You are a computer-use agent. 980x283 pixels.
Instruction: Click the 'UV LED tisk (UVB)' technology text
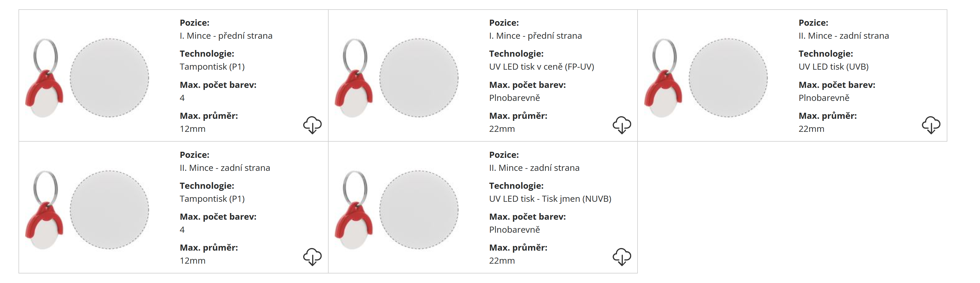click(833, 67)
